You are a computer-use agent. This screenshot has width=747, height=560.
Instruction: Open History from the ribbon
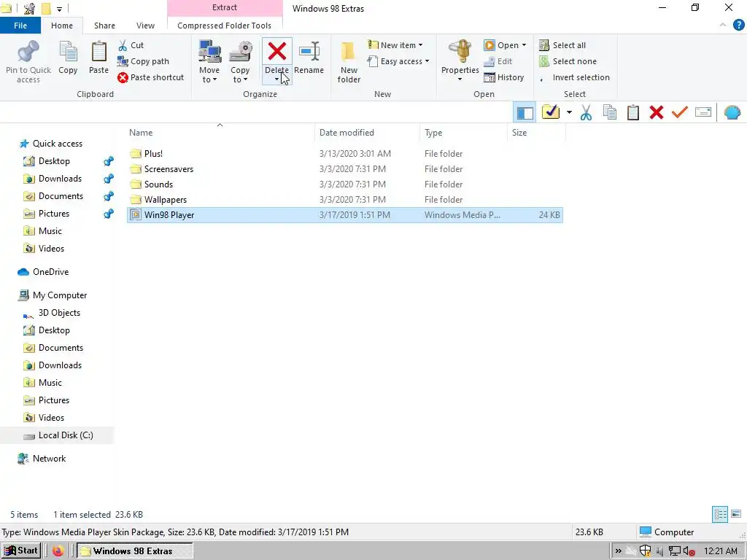tap(503, 77)
